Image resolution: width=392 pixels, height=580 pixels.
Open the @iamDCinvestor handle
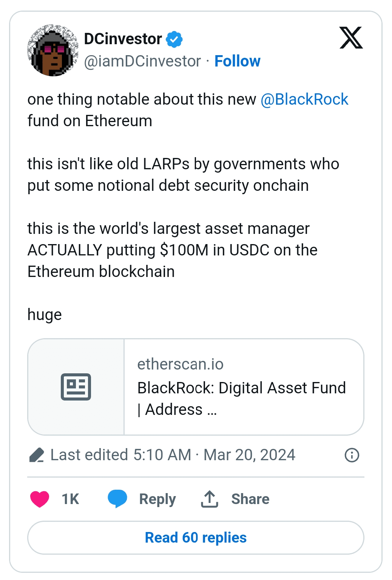[142, 61]
